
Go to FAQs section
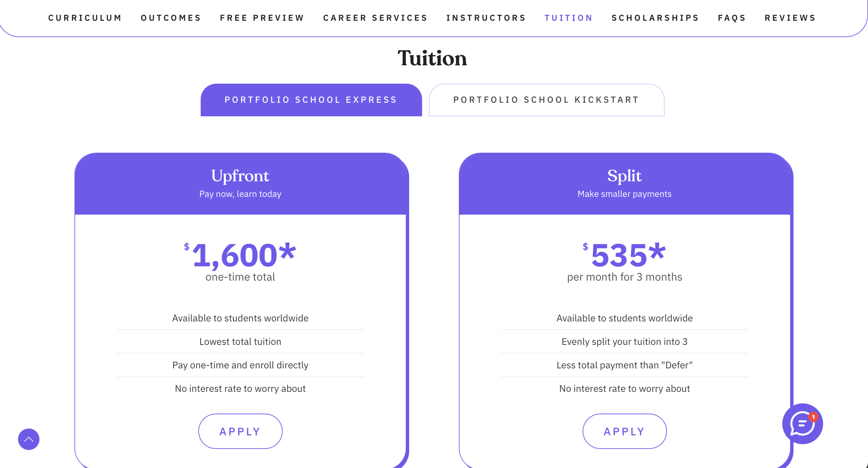(x=732, y=18)
